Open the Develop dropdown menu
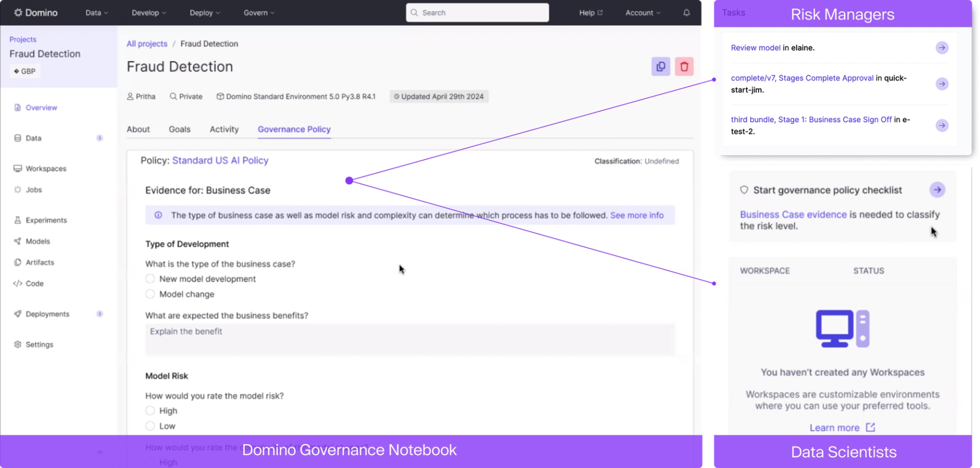The width and height of the screenshot is (980, 468). click(x=149, y=13)
